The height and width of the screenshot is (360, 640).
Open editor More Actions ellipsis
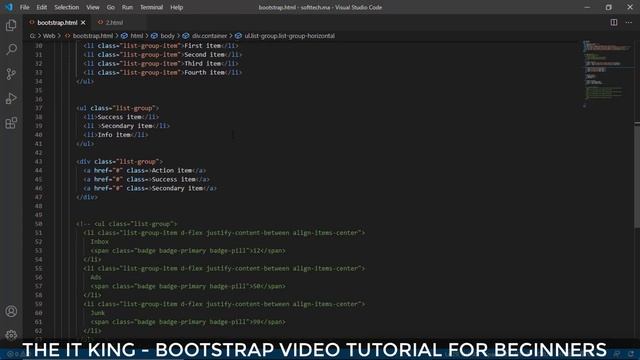point(629,22)
